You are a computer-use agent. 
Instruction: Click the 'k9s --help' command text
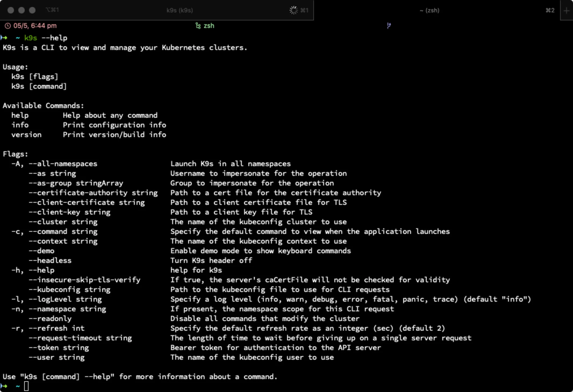coord(46,38)
